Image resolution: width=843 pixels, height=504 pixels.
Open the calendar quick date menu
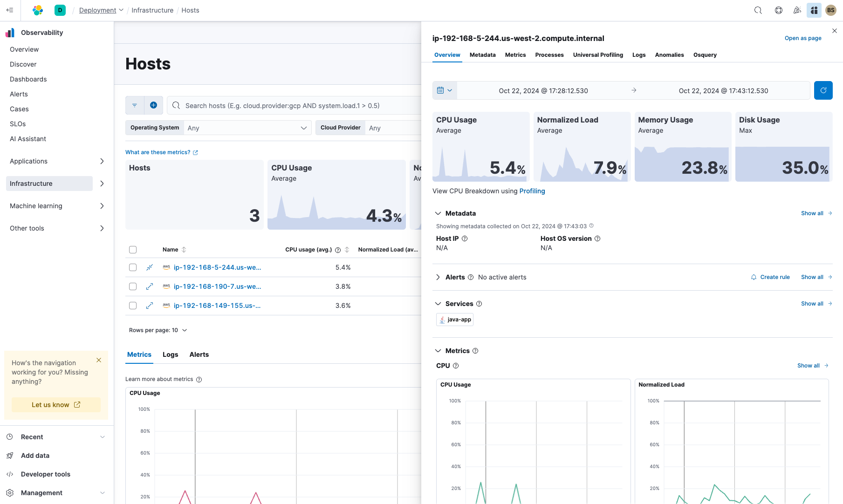tap(445, 90)
